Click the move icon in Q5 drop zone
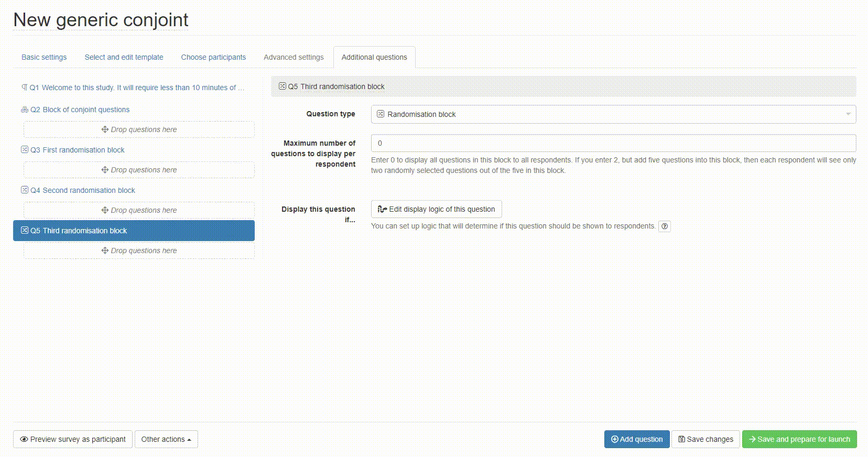This screenshot has height=457, width=868. click(x=105, y=251)
